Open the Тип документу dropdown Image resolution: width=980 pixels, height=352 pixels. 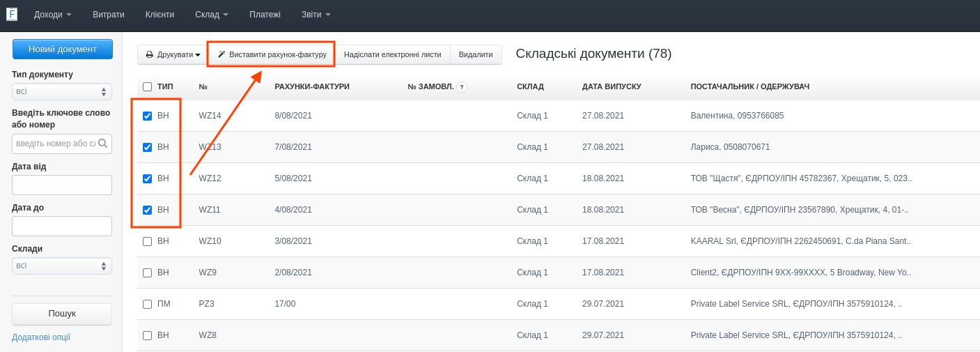pyautogui.click(x=62, y=91)
